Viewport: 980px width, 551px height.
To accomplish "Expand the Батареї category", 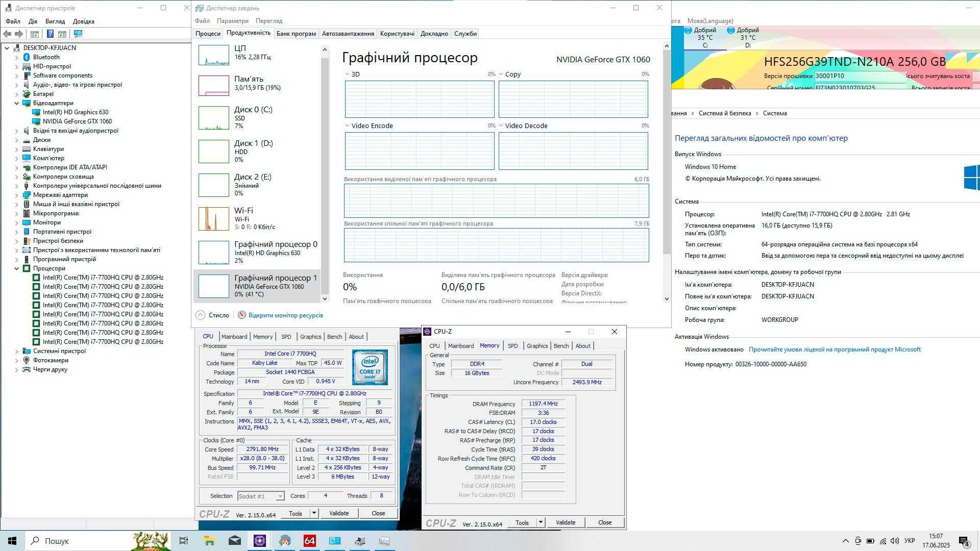I will pyautogui.click(x=16, y=94).
